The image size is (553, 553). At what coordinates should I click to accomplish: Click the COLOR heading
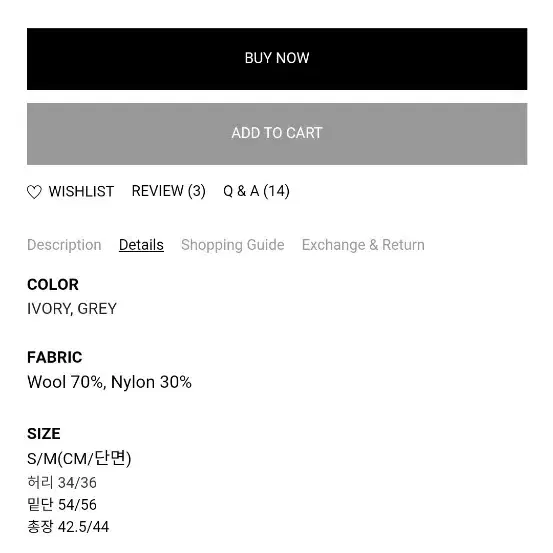pos(53,285)
